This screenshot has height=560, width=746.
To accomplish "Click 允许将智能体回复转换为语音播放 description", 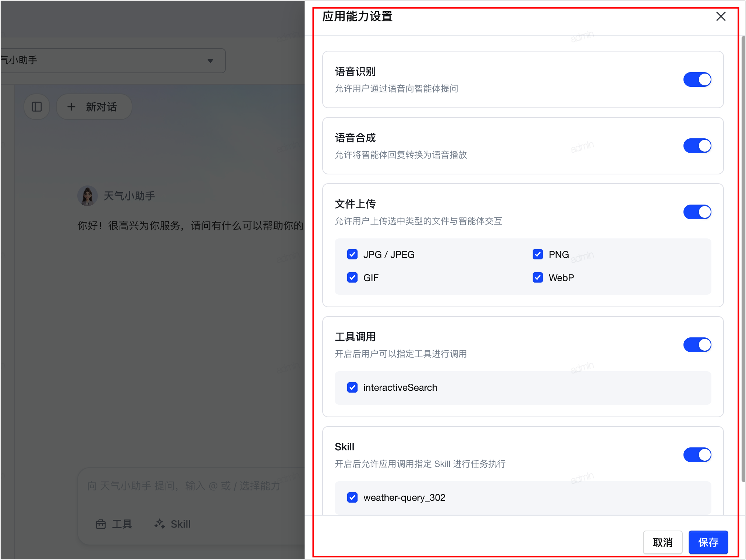I will tap(401, 155).
